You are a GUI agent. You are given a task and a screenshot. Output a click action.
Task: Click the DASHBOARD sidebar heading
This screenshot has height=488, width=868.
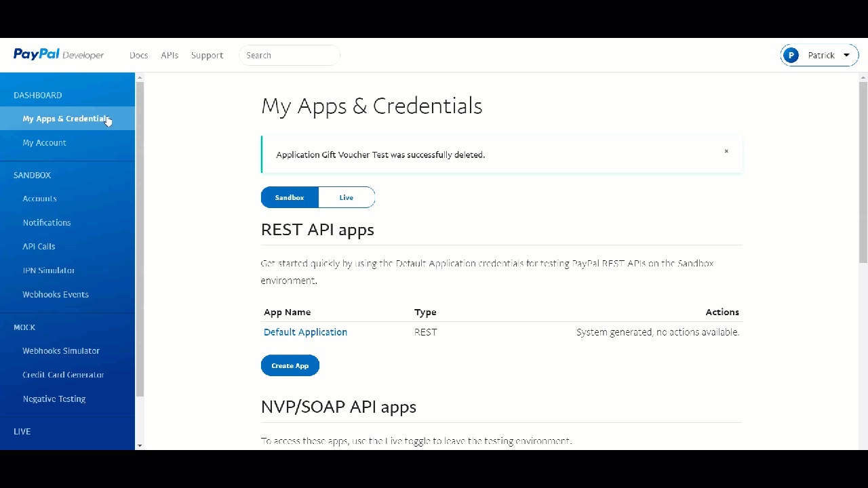[38, 95]
